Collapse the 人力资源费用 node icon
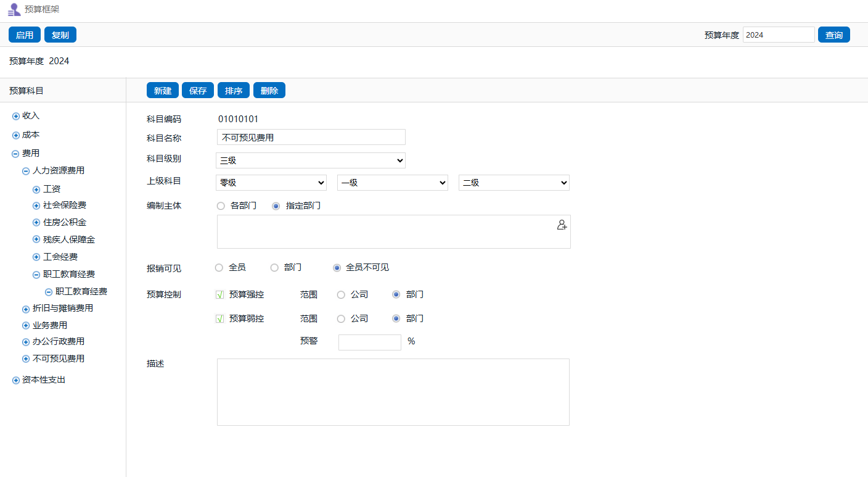This screenshot has width=868, height=477. coord(26,172)
